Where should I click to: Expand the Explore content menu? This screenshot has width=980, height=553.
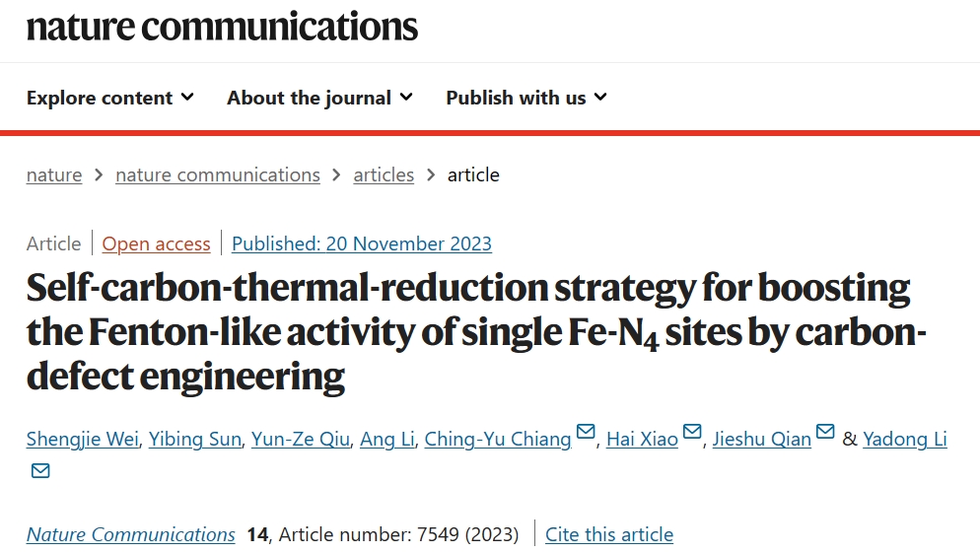click(110, 99)
